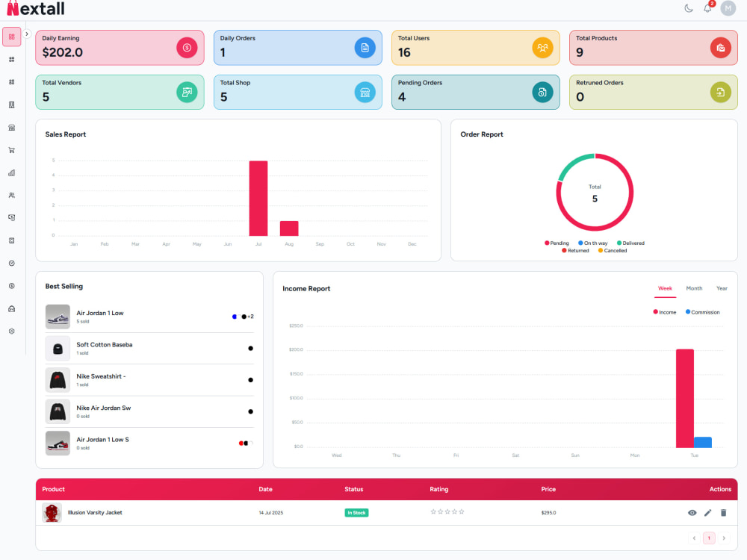Toggle dark mode with the moon icon
Image resolution: width=747 pixels, height=560 pixels.
click(689, 8)
